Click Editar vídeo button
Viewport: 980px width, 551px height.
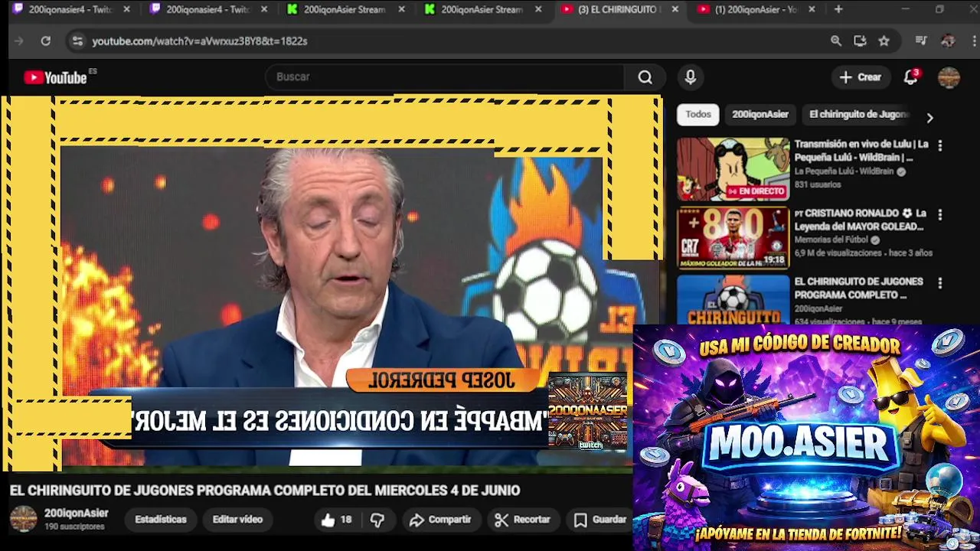pos(237,520)
